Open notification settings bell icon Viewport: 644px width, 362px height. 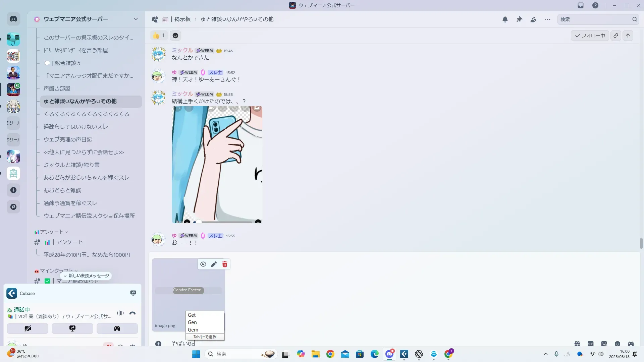pos(505,19)
